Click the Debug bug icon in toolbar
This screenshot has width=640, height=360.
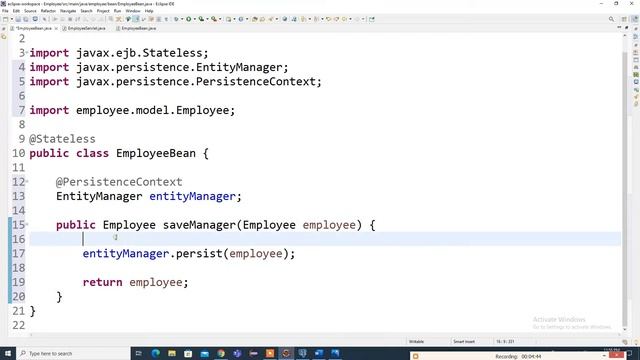[176, 19]
